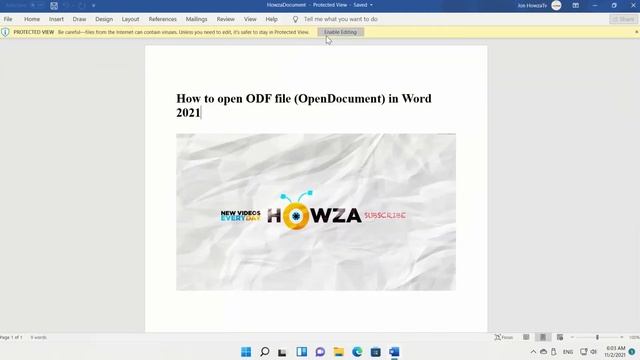
Task: Click the USB device tray icon
Action: click(553, 352)
